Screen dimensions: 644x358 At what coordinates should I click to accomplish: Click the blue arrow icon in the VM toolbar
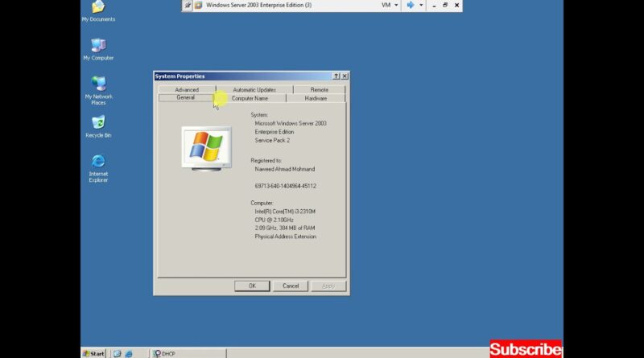pos(411,6)
